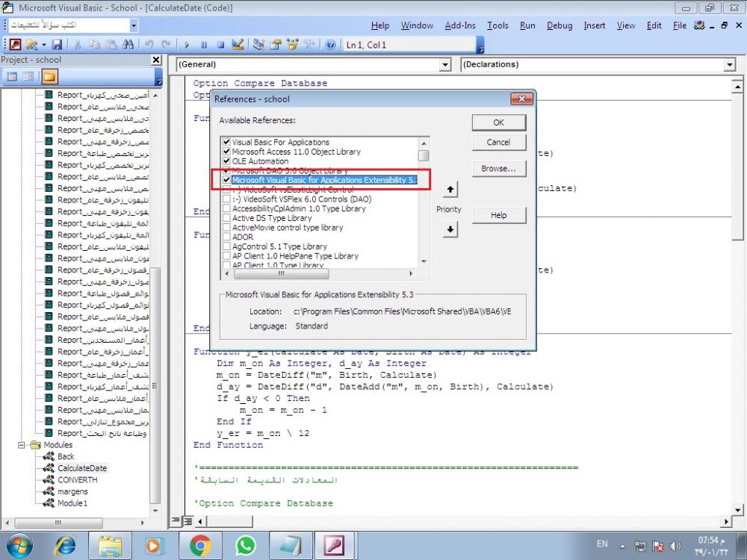
Task: Click the references list vertical scrollbar thumb
Action: (424, 156)
